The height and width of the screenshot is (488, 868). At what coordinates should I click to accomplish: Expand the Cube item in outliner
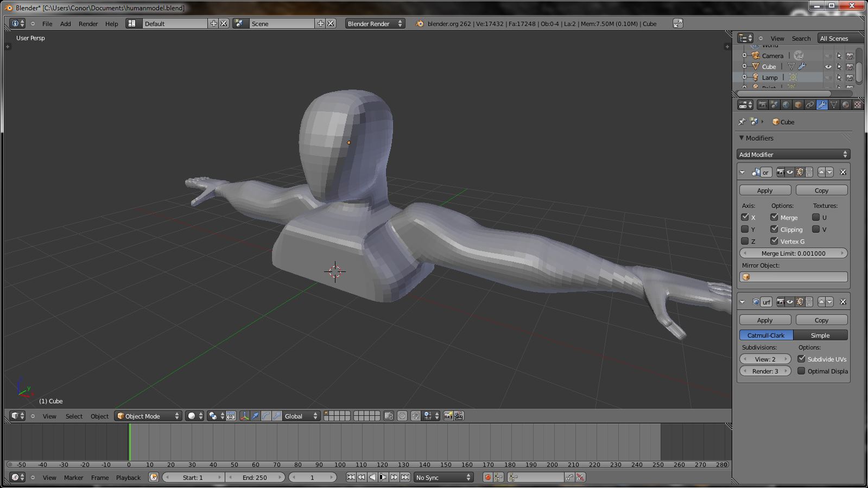coord(745,66)
